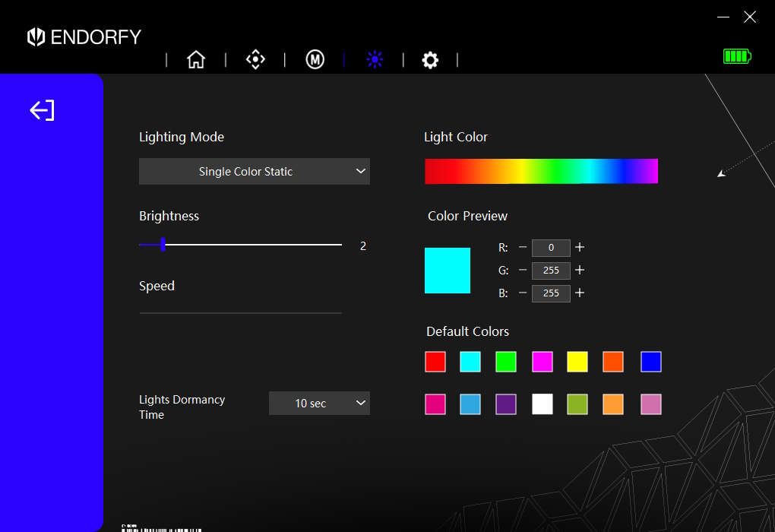Increment the R value with plus
This screenshot has height=532, width=775.
[x=579, y=248]
